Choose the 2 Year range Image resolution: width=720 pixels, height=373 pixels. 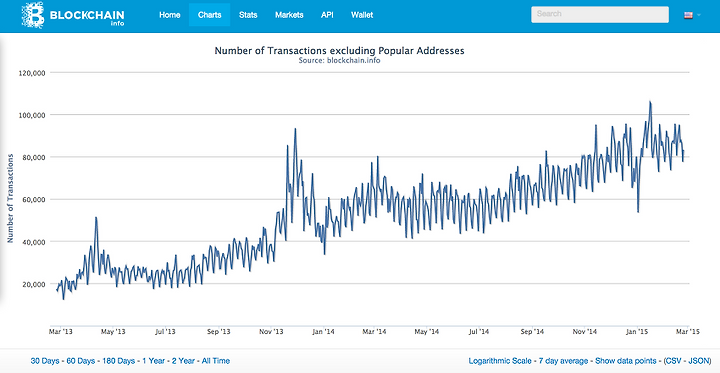pyautogui.click(x=183, y=361)
